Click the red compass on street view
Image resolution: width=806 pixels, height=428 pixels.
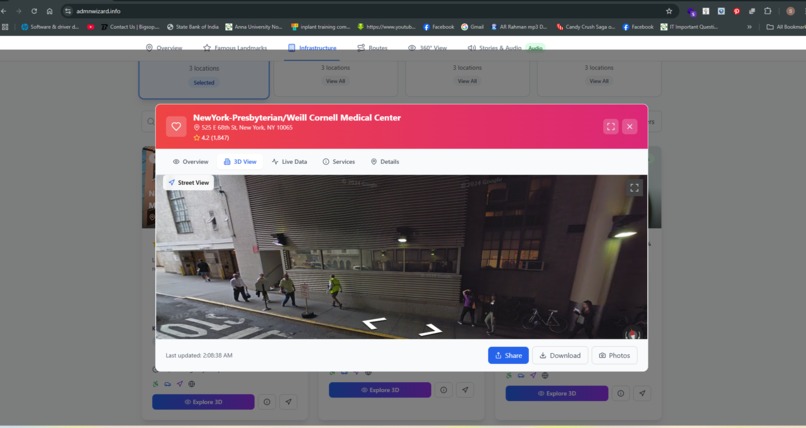coord(632,334)
